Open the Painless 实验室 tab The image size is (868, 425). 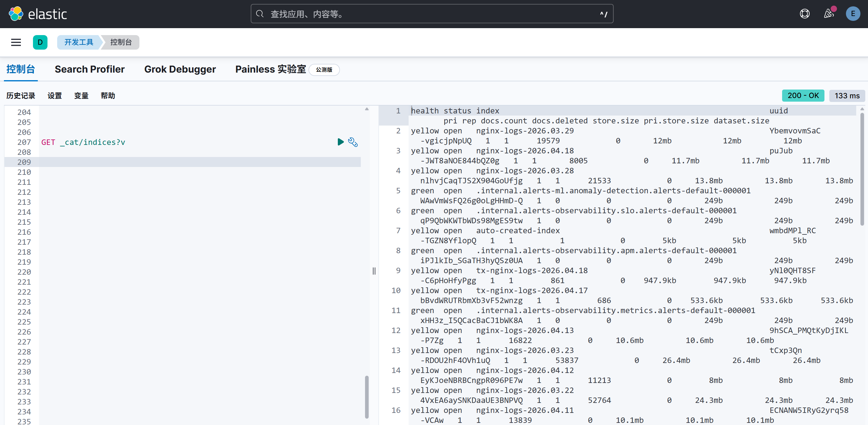tap(270, 69)
